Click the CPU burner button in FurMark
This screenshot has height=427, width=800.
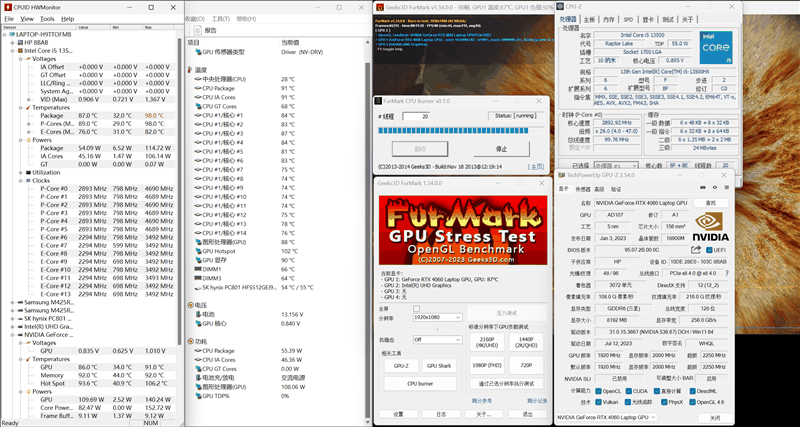(420, 384)
